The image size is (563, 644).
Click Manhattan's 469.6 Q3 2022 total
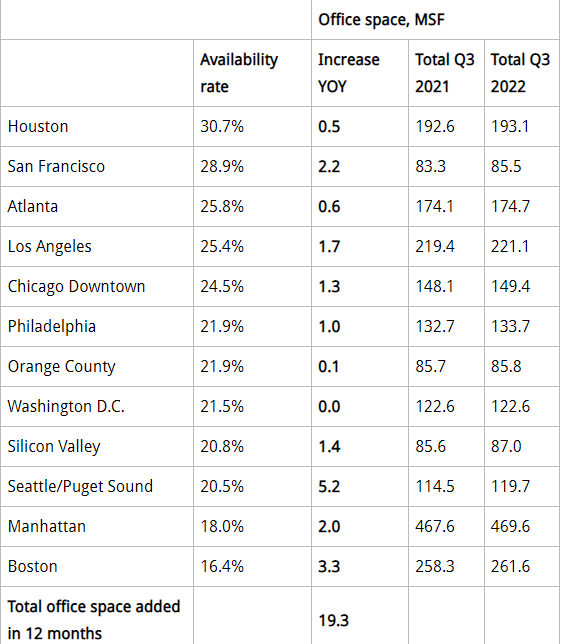pos(510,527)
